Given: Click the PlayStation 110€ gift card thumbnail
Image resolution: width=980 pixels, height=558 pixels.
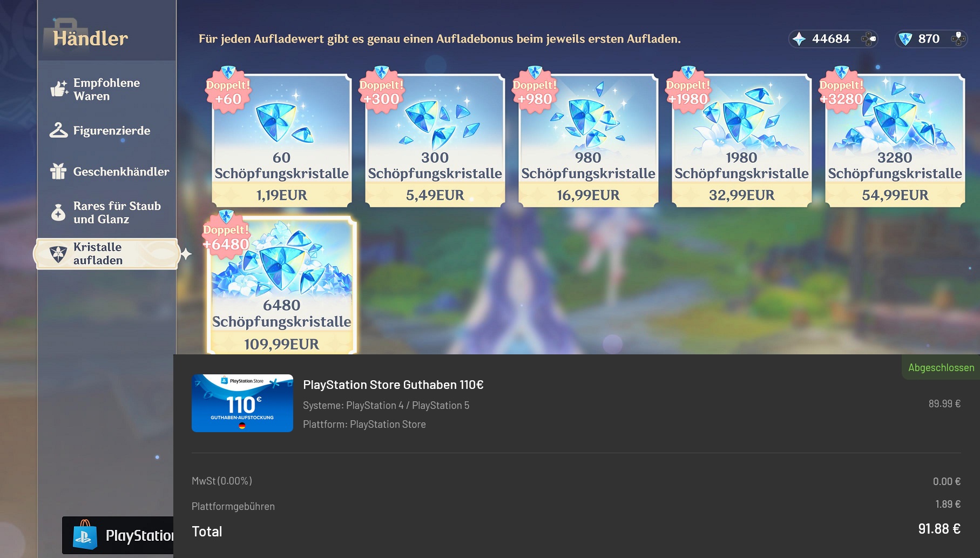Looking at the screenshot, I should coord(242,403).
